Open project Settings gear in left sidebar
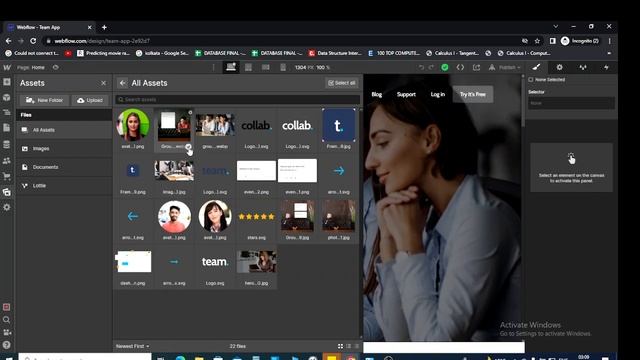The height and width of the screenshot is (360, 640). pos(7,207)
